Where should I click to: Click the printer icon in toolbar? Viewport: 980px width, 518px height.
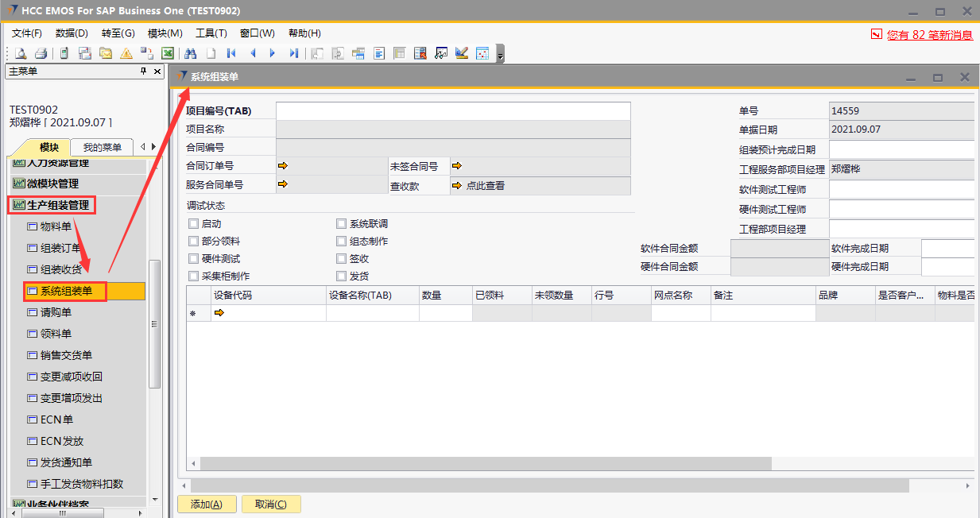(x=41, y=53)
